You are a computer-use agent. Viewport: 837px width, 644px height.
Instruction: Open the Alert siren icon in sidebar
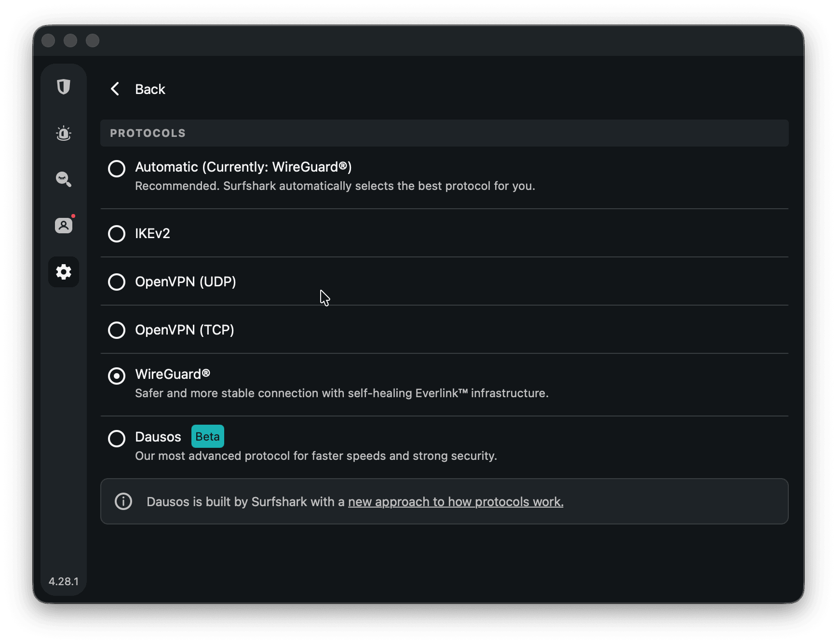pos(64,133)
